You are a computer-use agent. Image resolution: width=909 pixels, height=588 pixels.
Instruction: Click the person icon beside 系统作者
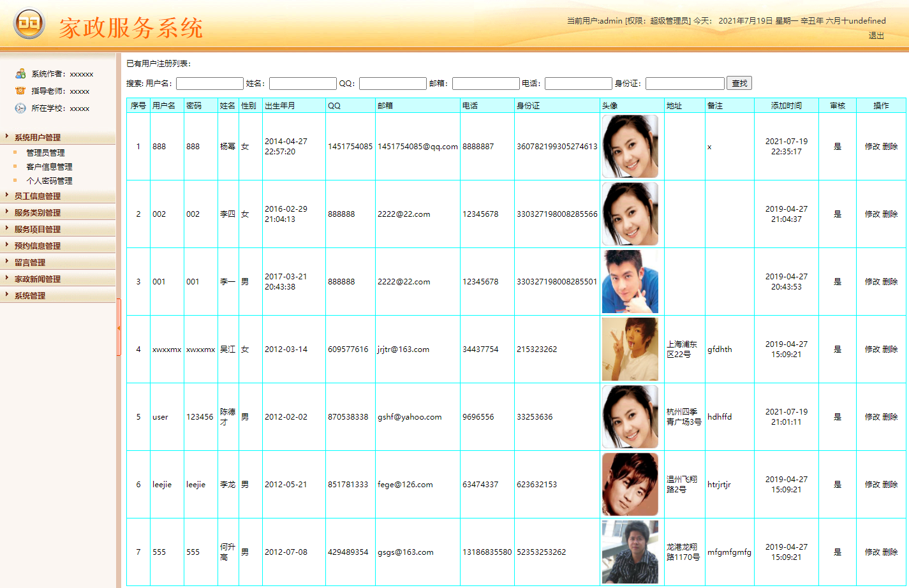tap(20, 73)
